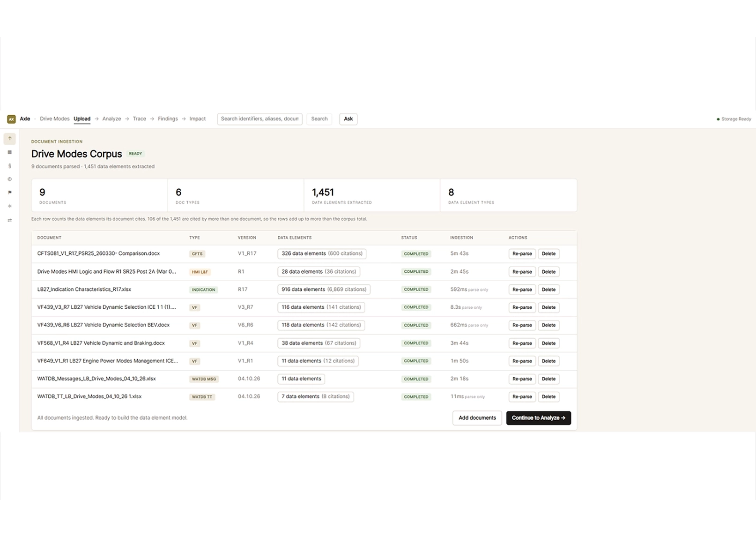Click the INDICATION type tag
The image size is (756, 537).
coord(203,290)
